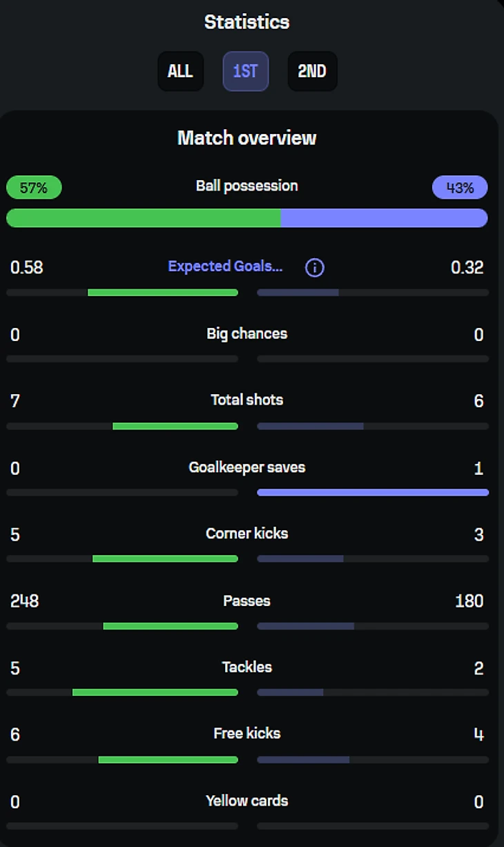Image resolution: width=504 pixels, height=847 pixels.
Task: Click the Tackles green progress bar
Action: [155, 692]
